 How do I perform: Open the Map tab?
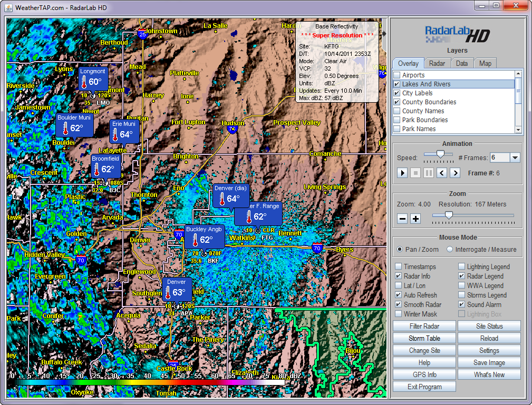pyautogui.click(x=485, y=63)
